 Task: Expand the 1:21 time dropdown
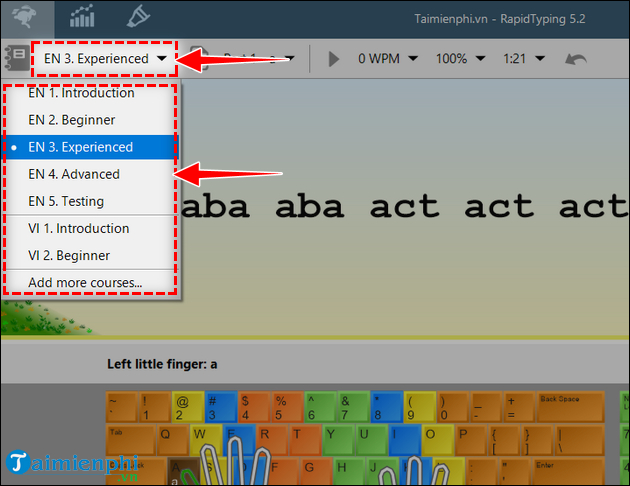click(x=524, y=59)
